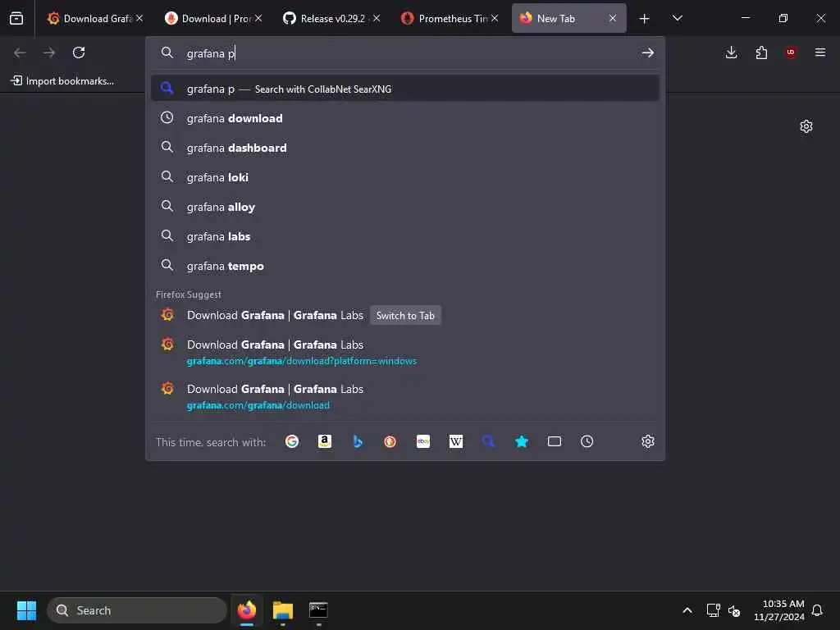Open grafana.com/grafana/download?platform=windows result

(405, 352)
